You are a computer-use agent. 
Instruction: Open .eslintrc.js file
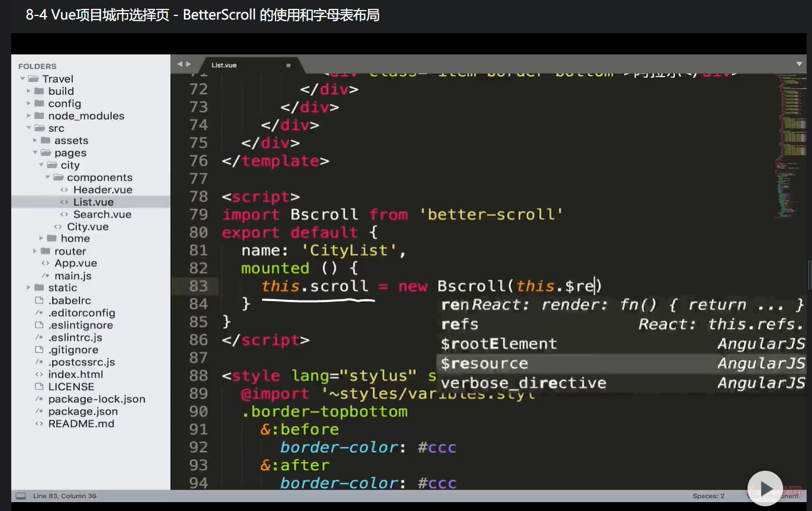tap(75, 338)
